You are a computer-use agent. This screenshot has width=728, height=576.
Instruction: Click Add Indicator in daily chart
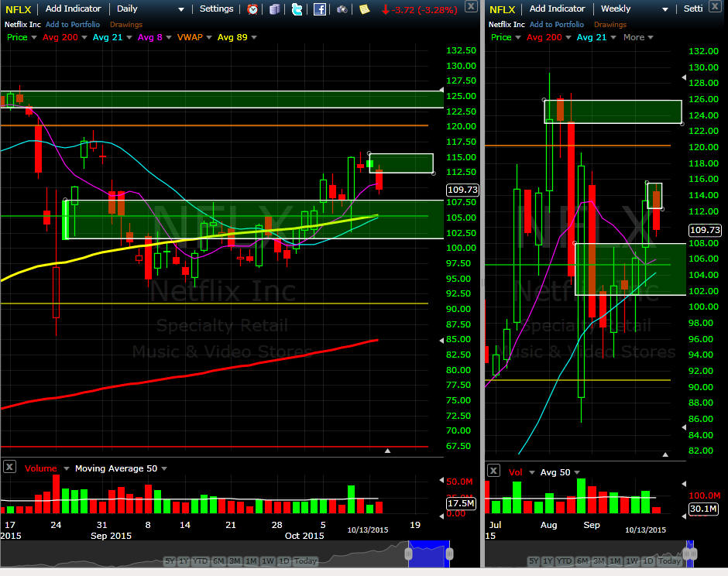(x=73, y=9)
